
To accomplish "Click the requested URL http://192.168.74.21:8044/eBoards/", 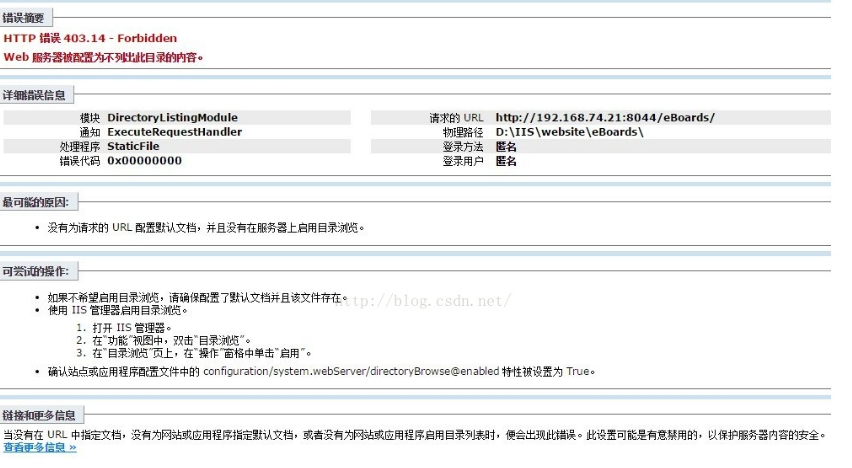I will [x=605, y=117].
